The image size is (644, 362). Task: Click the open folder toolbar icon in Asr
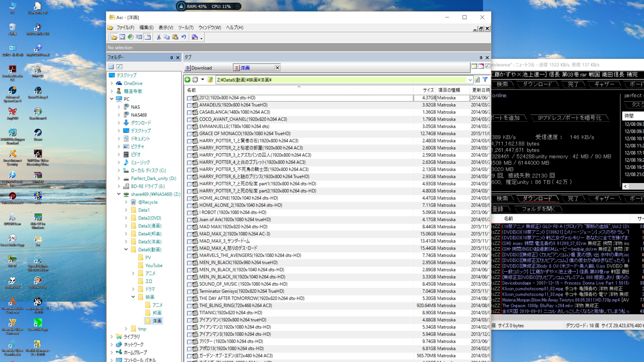click(x=114, y=37)
